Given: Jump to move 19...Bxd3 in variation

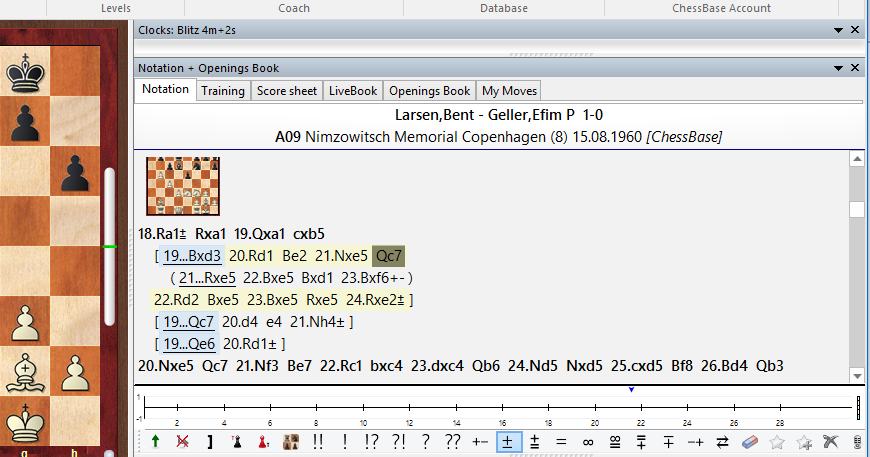Looking at the screenshot, I should coord(190,256).
